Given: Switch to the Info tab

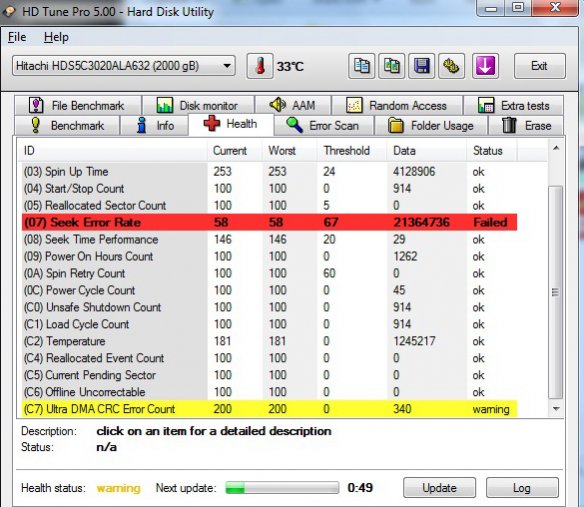Looking at the screenshot, I should point(155,126).
